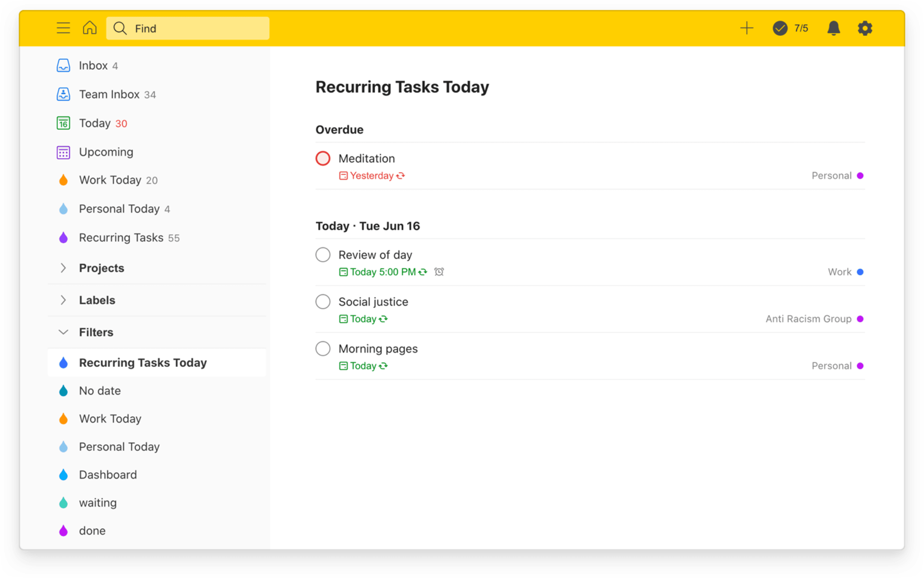The image size is (924, 578).
Task: Click Work project label on Review of day
Action: point(839,272)
